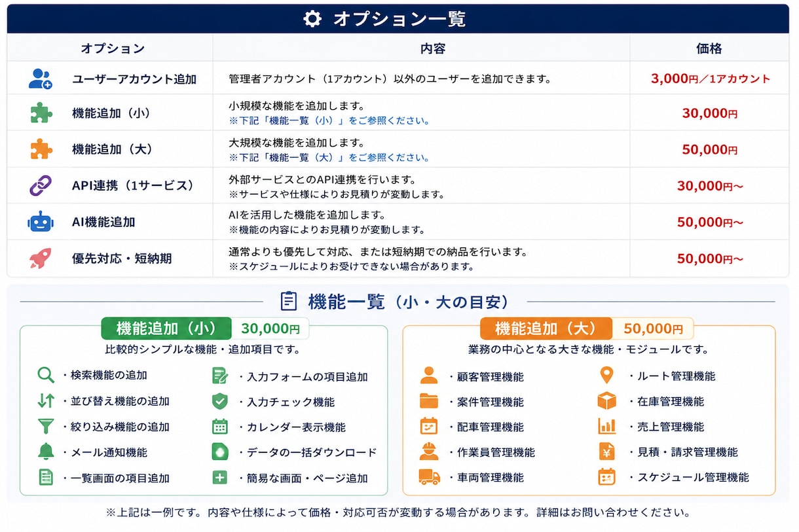Click the green puzzle icon for 機能追加（小）
The width and height of the screenshot is (799, 532).
(x=41, y=113)
